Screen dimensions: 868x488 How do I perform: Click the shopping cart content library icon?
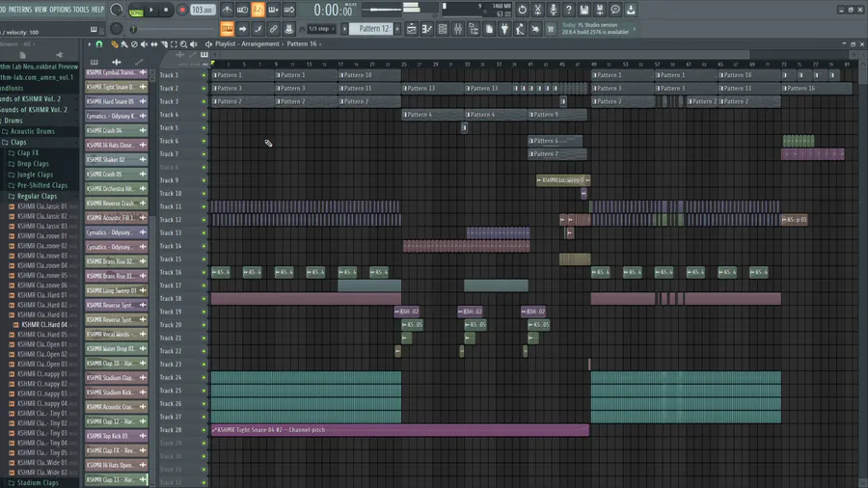pyautogui.click(x=551, y=29)
